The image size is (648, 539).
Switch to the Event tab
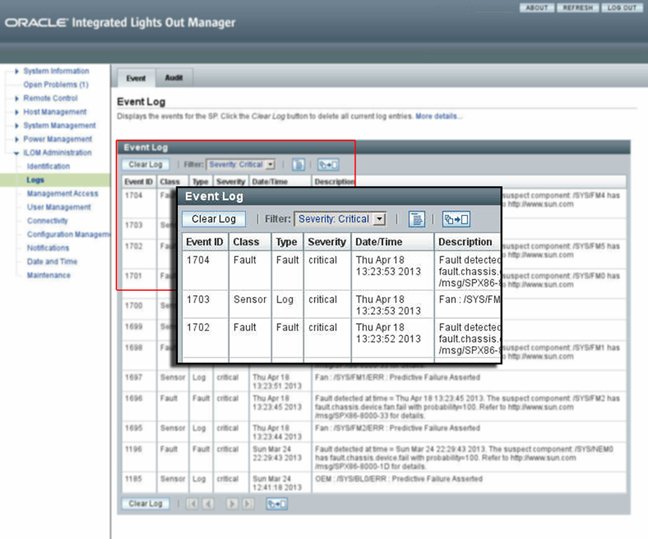pos(136,78)
